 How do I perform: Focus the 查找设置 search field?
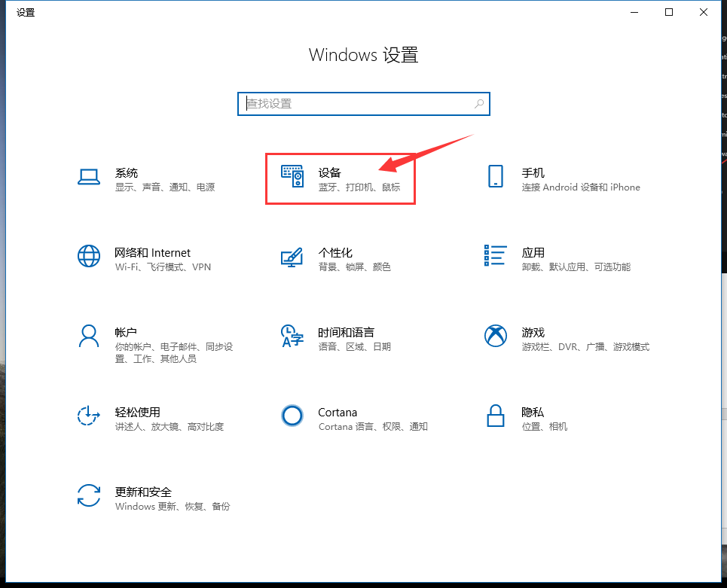[x=363, y=104]
